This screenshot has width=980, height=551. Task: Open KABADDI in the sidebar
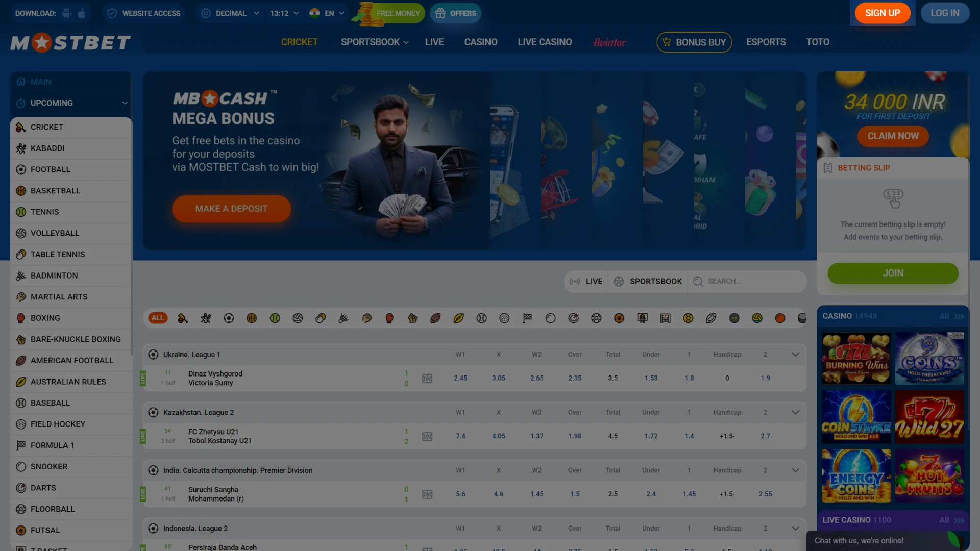coord(71,148)
